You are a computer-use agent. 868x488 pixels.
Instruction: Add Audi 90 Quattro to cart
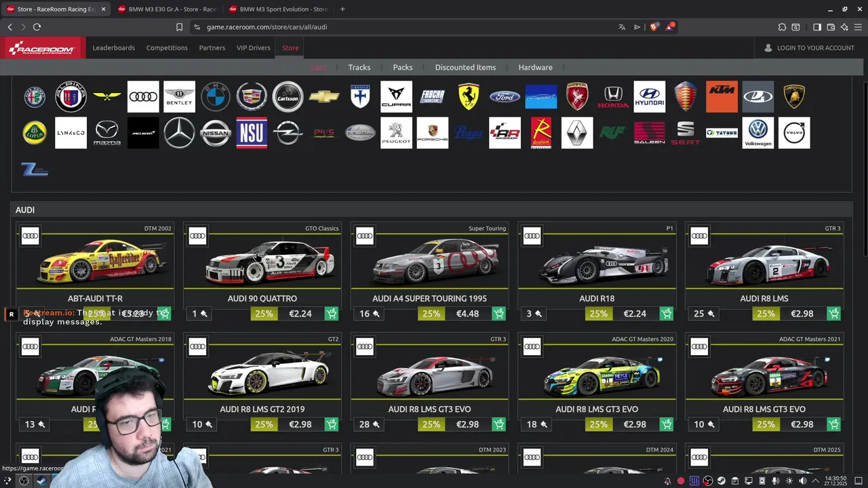332,314
